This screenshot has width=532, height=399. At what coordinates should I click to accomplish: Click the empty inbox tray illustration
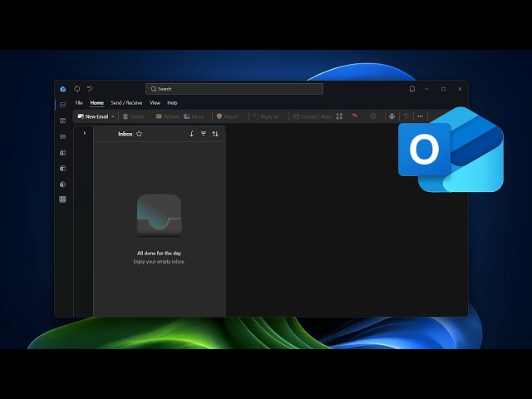click(x=159, y=215)
